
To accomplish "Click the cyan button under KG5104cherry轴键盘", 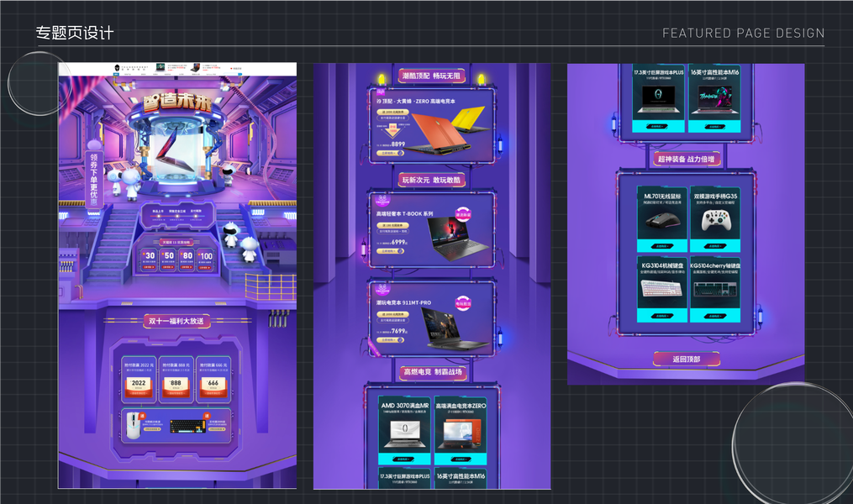I will (x=715, y=316).
